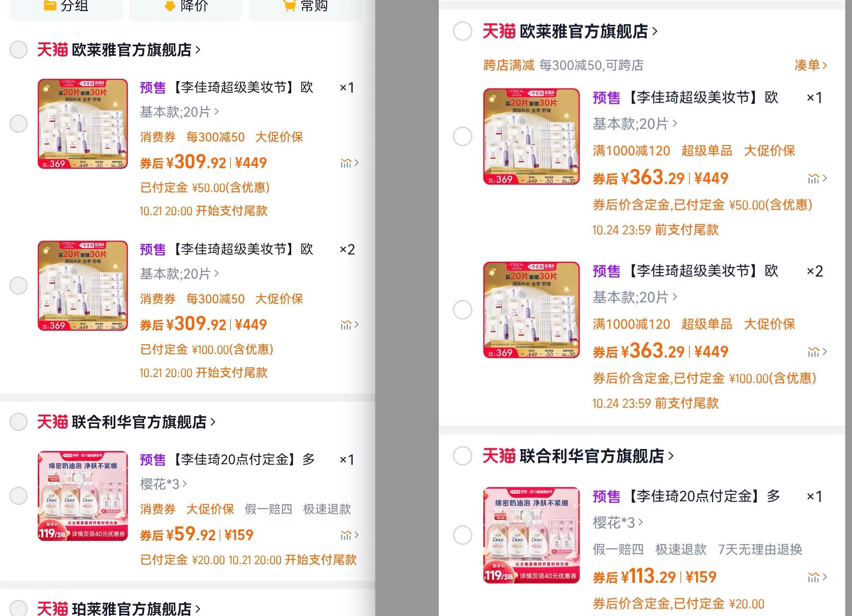Click the 常购 shopping cart icon
The height and width of the screenshot is (616, 852).
[289, 5]
